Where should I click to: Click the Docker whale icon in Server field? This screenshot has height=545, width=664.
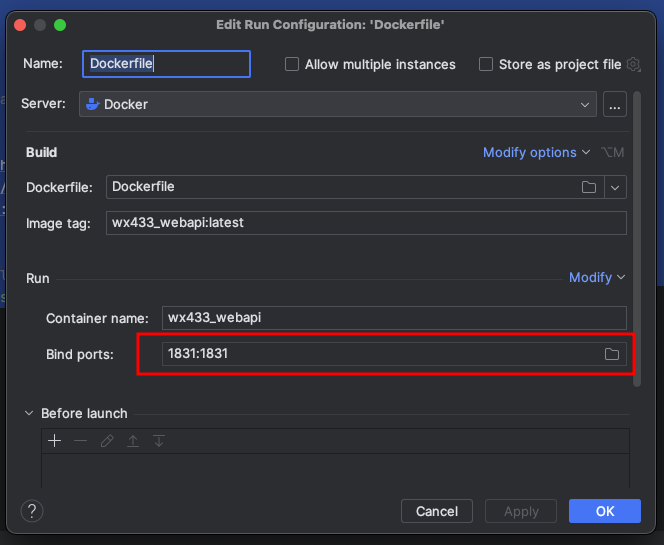pos(92,104)
